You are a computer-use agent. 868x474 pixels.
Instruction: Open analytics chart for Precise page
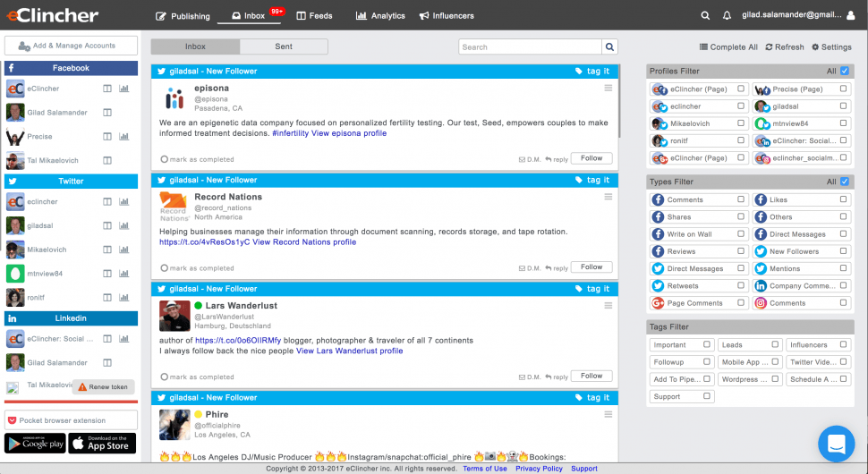[x=124, y=136]
